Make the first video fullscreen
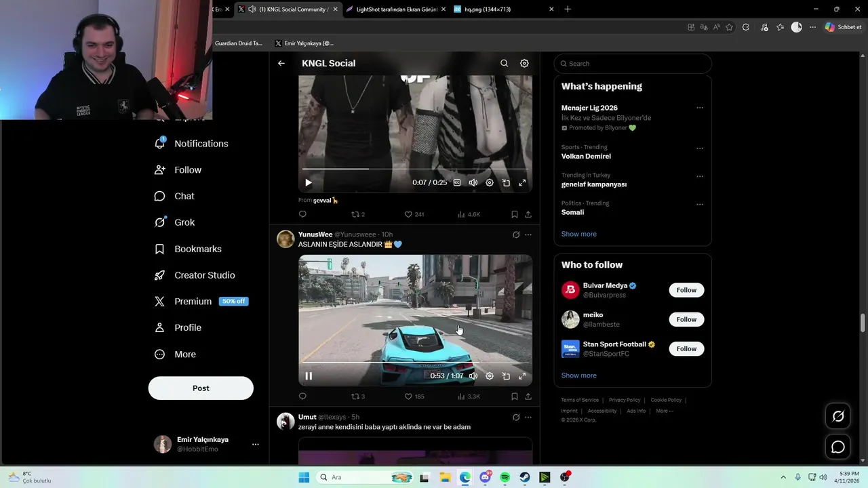Viewport: 868px width, 488px height. (x=522, y=182)
